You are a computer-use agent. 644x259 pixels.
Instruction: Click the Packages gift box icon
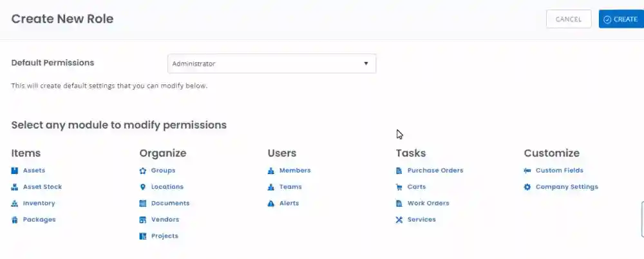pos(14,220)
